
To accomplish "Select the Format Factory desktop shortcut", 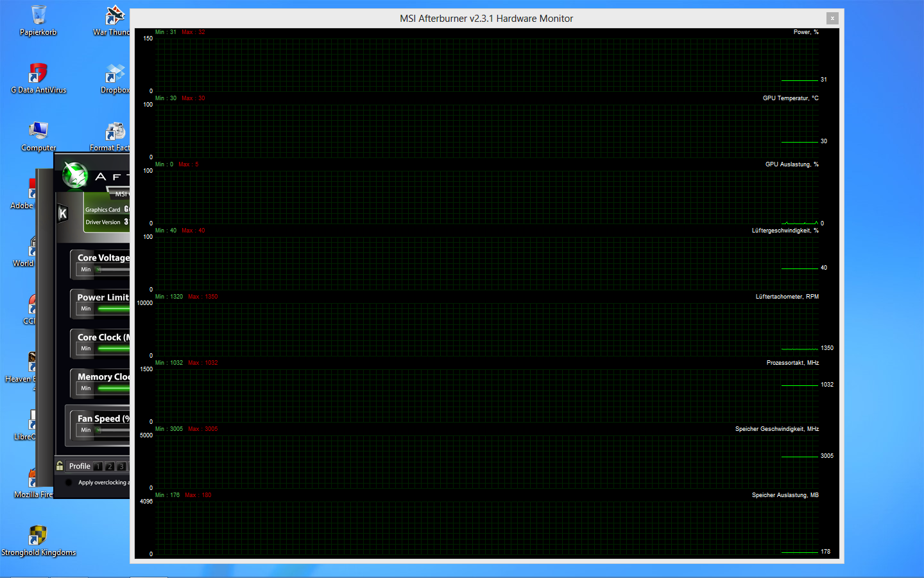I will [x=110, y=136].
